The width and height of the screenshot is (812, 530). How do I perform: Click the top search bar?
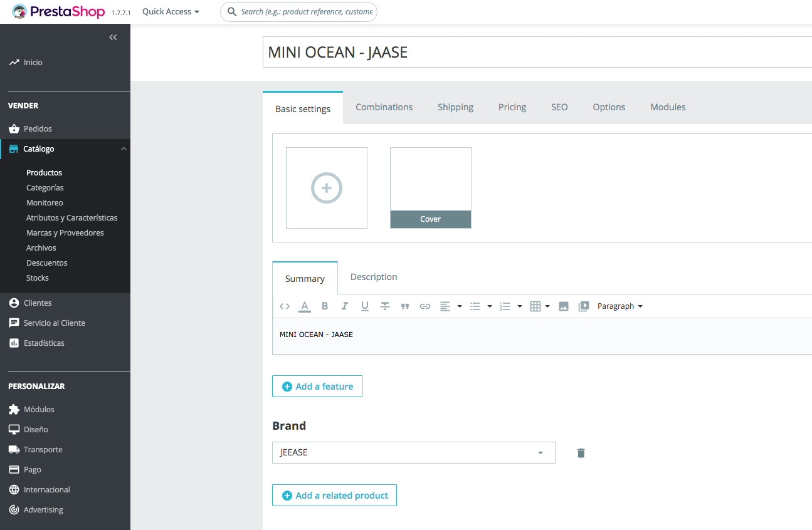click(x=298, y=12)
